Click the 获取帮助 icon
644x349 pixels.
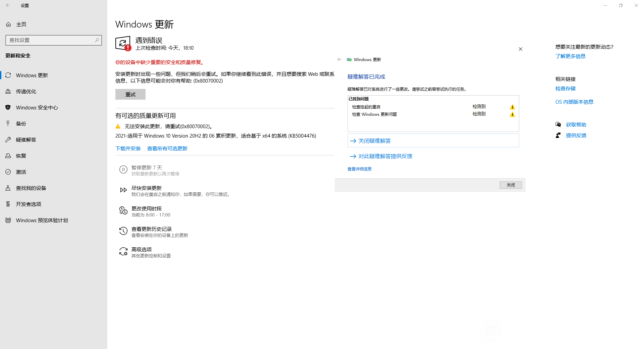558,124
